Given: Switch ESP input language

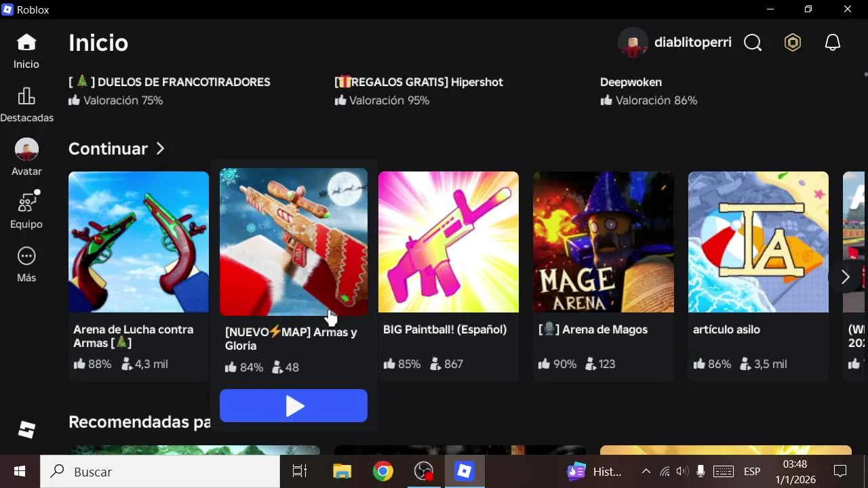Looking at the screenshot, I should (x=752, y=472).
